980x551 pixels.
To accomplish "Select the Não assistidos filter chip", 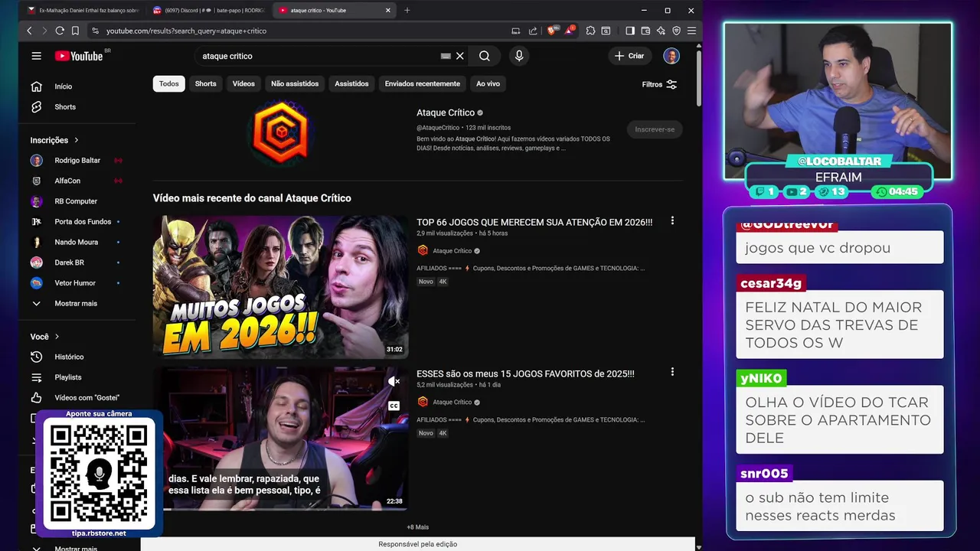I will point(295,83).
